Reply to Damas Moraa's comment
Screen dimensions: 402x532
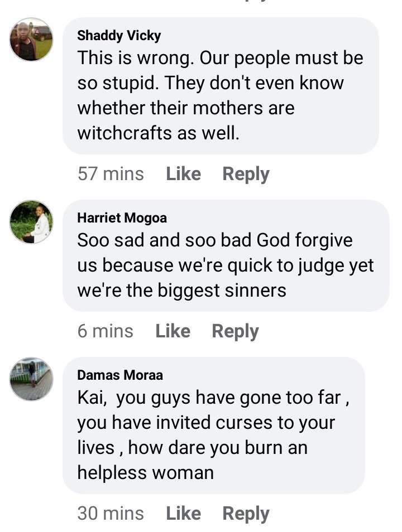point(246,514)
